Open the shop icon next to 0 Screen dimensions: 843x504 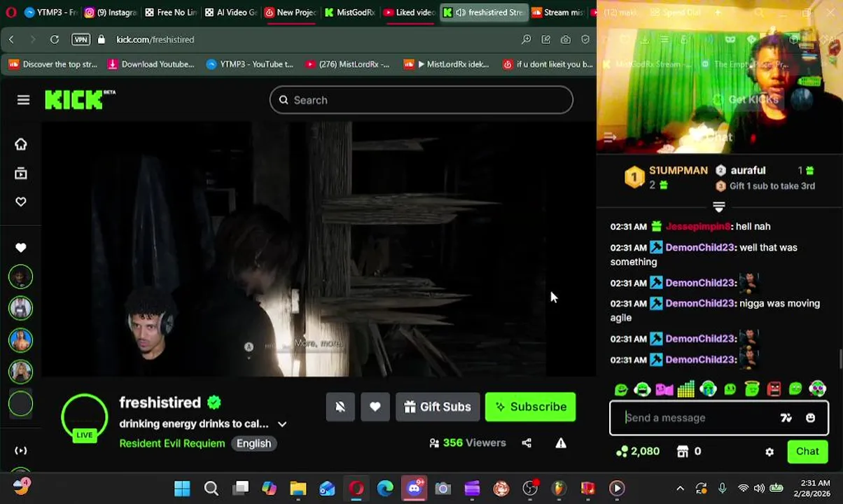point(683,452)
